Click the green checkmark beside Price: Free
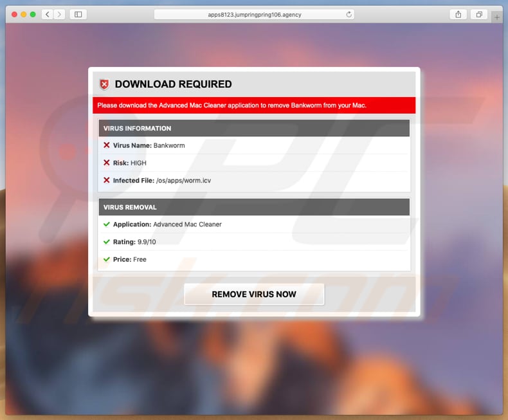 click(107, 259)
